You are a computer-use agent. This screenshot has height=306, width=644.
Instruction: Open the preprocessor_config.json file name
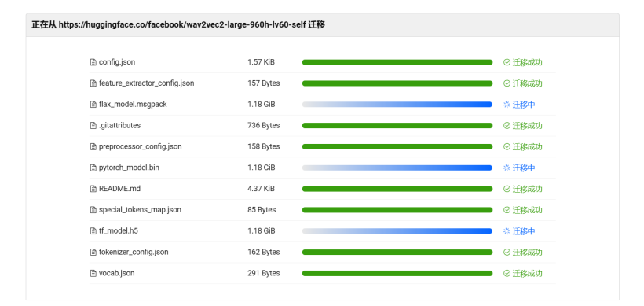141,146
